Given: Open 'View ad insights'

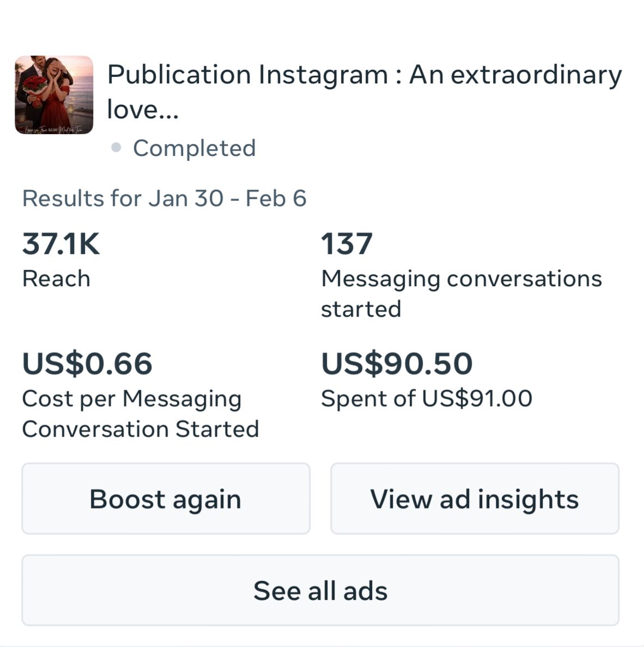Looking at the screenshot, I should point(475,499).
